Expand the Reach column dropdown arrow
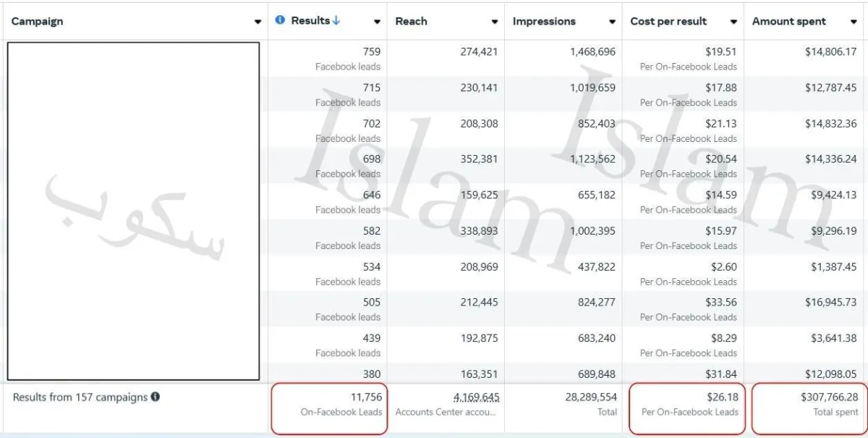868x438 pixels. pos(495,22)
